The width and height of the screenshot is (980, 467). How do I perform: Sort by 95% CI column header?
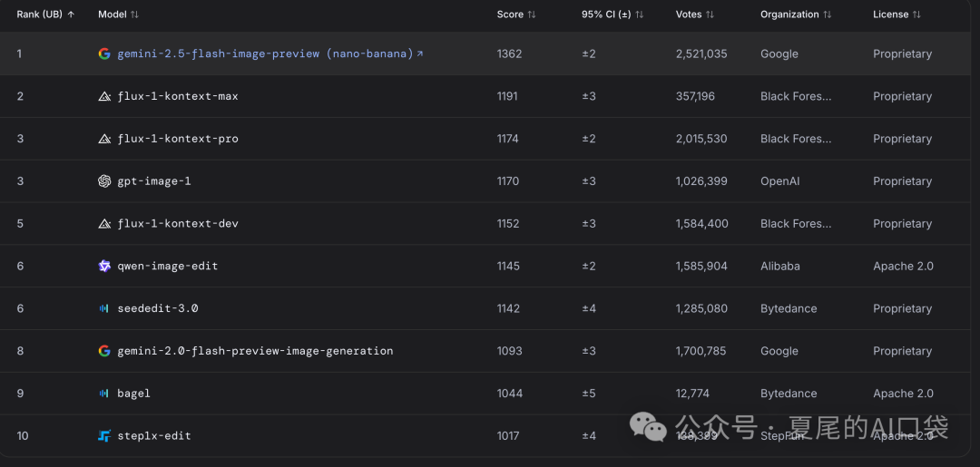[612, 15]
